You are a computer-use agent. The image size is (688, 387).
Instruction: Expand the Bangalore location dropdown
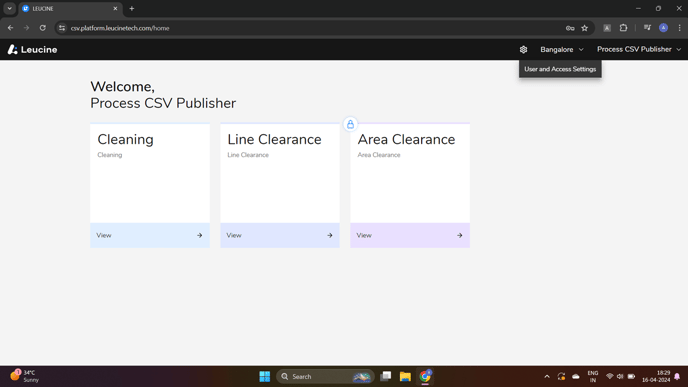(562, 50)
